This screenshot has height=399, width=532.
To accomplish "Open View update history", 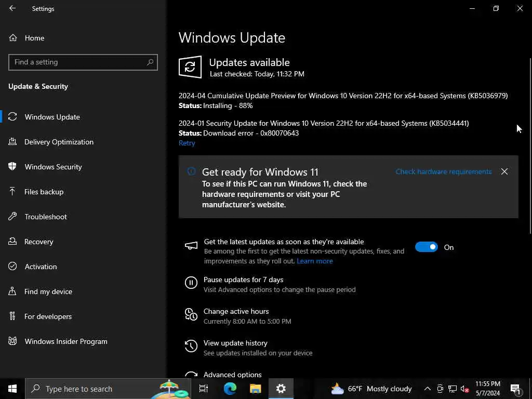I will tap(235, 343).
